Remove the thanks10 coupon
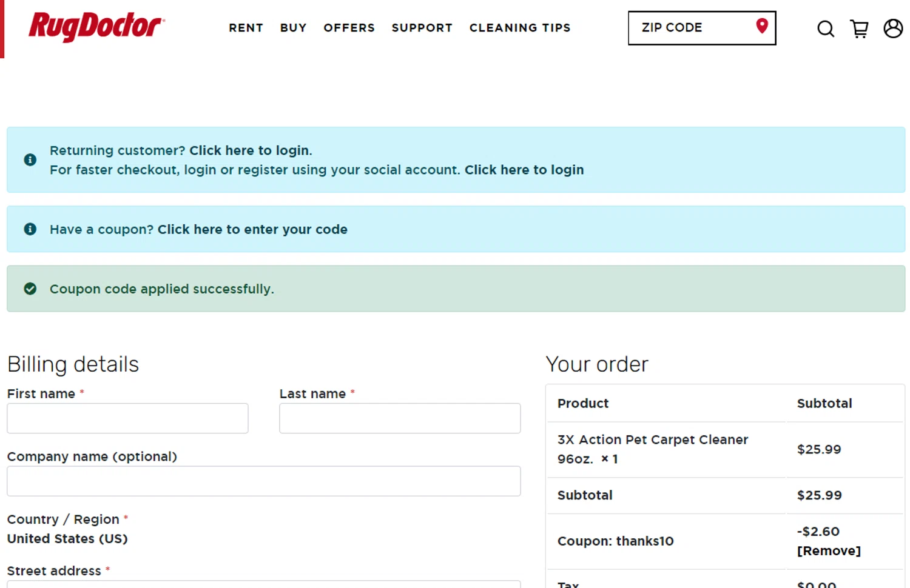This screenshot has width=910, height=588. click(829, 550)
